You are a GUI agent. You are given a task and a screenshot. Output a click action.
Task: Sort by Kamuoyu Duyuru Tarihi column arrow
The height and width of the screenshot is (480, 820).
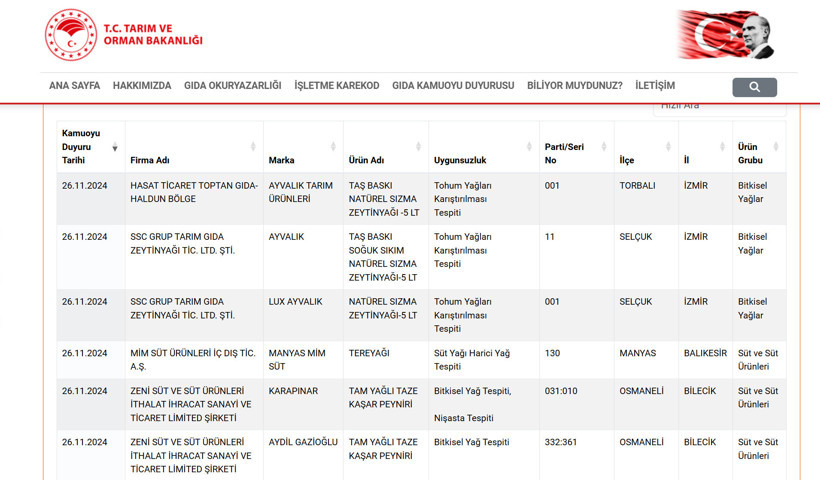(115, 147)
